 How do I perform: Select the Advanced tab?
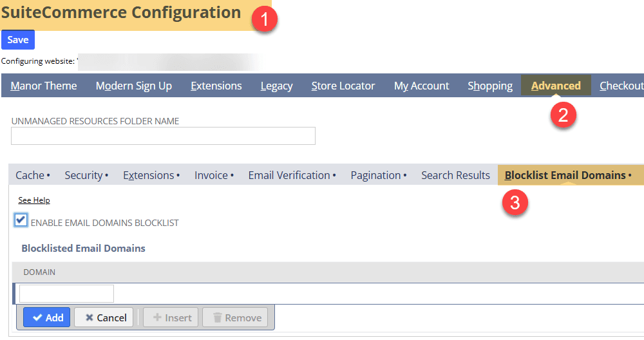point(556,86)
